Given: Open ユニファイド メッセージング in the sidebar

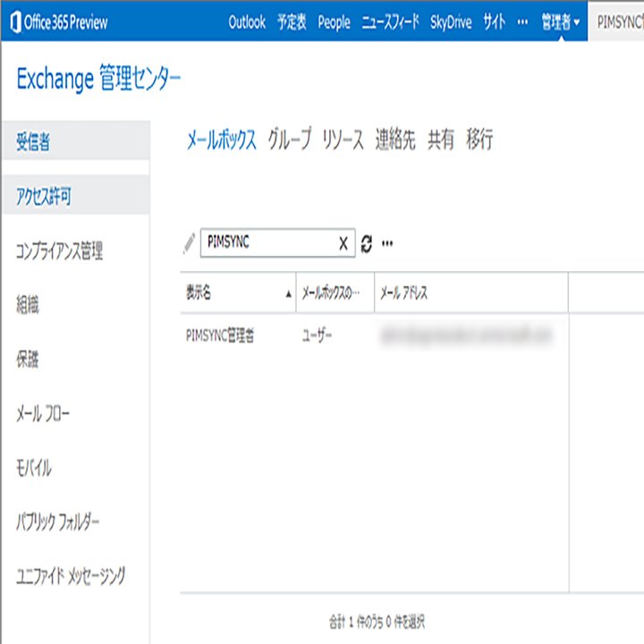Looking at the screenshot, I should click(x=71, y=576).
